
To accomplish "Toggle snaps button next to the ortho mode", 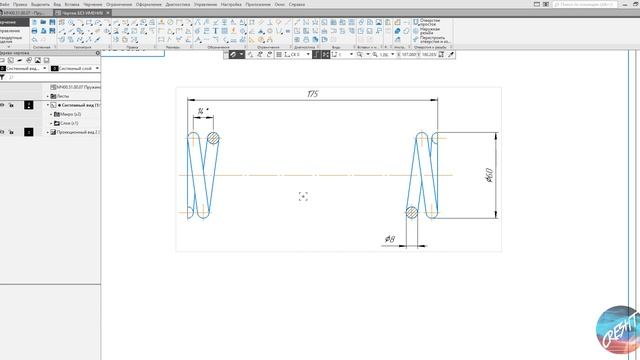I will pos(325,54).
